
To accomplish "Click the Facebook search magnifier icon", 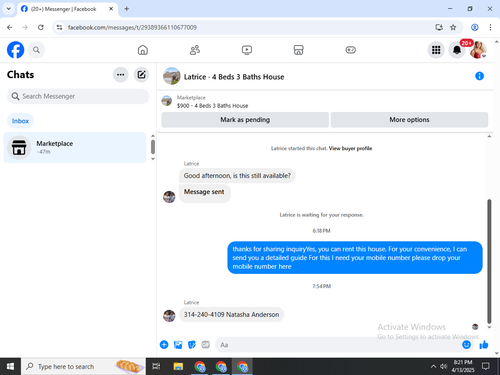I will (36, 50).
